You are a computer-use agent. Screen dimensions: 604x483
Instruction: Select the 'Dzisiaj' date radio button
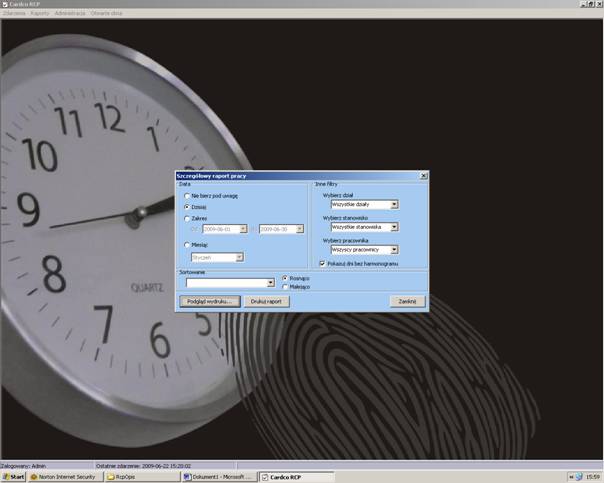(x=187, y=207)
